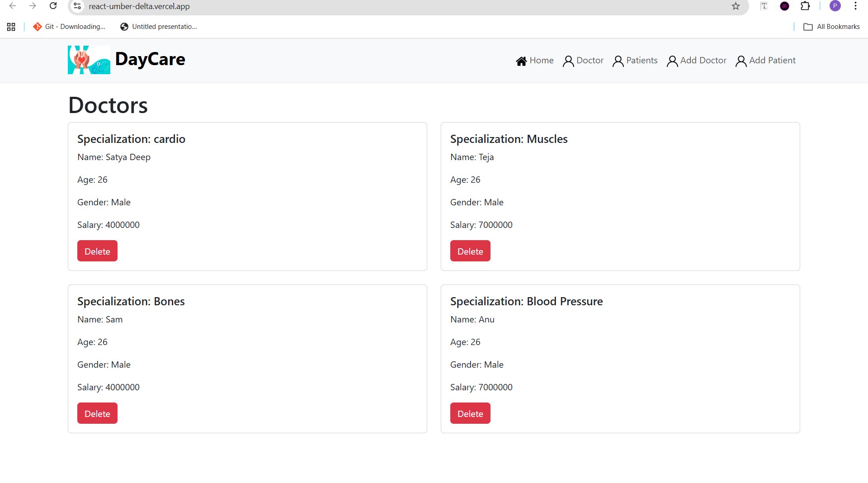Delete the Bones doctor Sam
The height and width of the screenshot is (483, 868).
coord(97,413)
